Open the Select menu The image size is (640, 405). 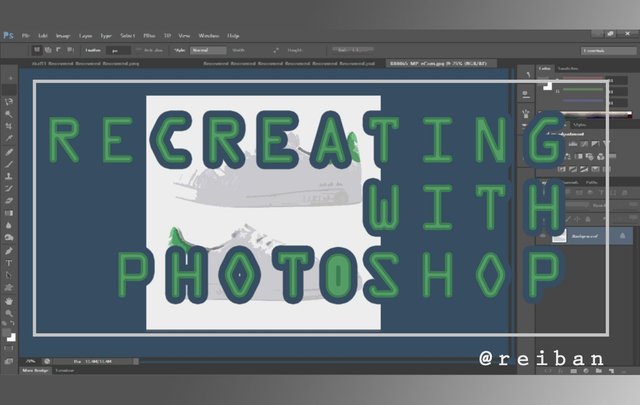coord(127,36)
